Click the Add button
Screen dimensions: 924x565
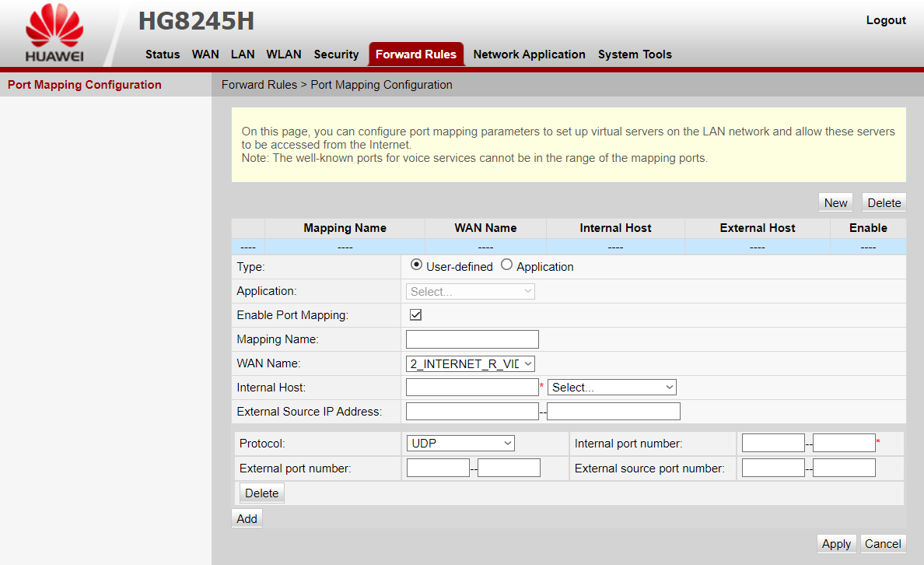coord(247,518)
